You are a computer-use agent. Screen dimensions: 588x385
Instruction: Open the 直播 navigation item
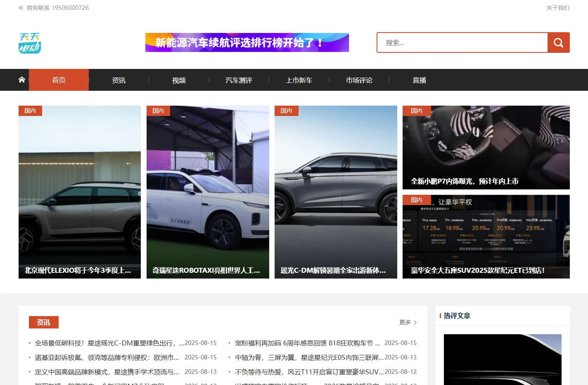click(419, 80)
